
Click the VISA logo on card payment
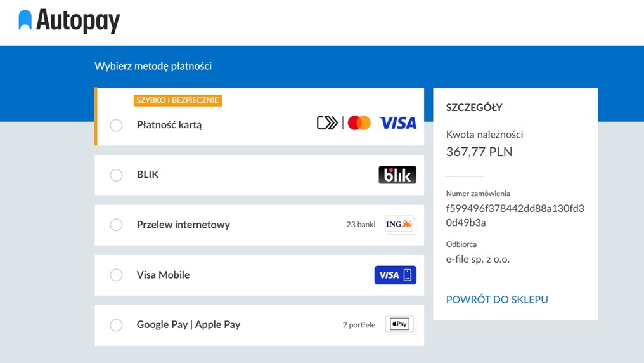[x=397, y=123]
